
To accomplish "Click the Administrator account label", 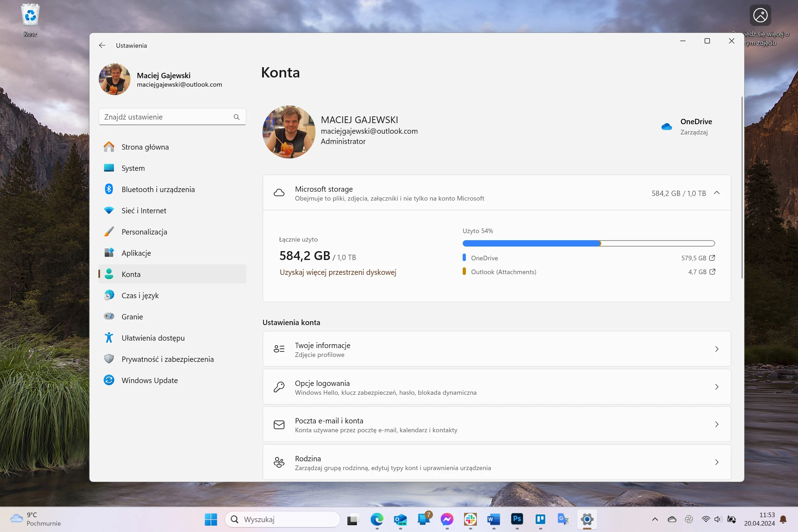I will pos(343,141).
